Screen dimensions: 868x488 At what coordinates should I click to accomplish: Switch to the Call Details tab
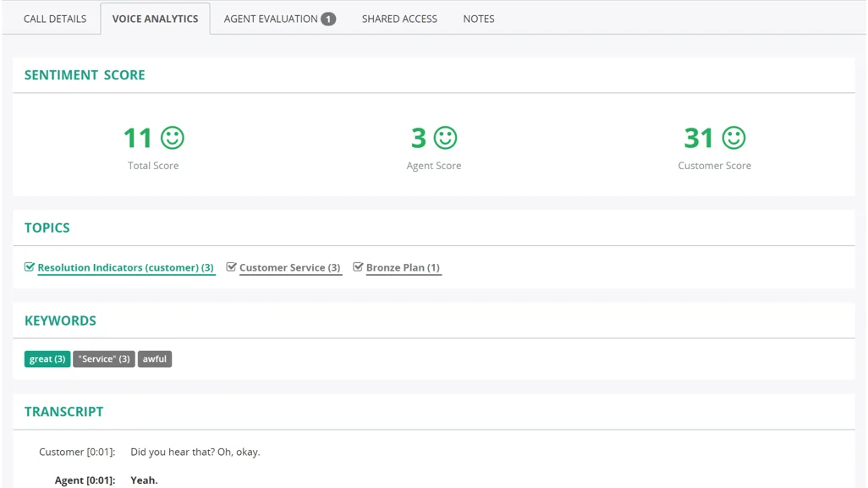[54, 18]
